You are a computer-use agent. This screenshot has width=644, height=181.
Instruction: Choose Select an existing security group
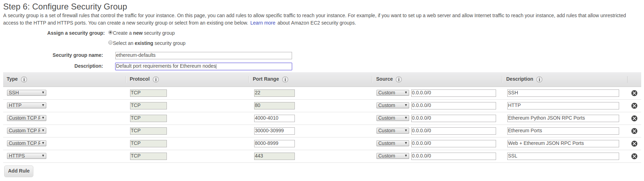(x=110, y=43)
